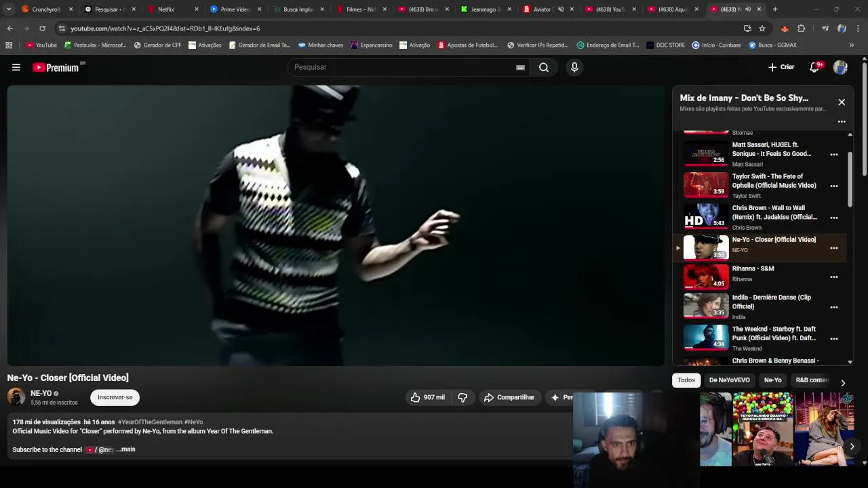
Task: Open a new browser tab
Action: pyautogui.click(x=775, y=9)
